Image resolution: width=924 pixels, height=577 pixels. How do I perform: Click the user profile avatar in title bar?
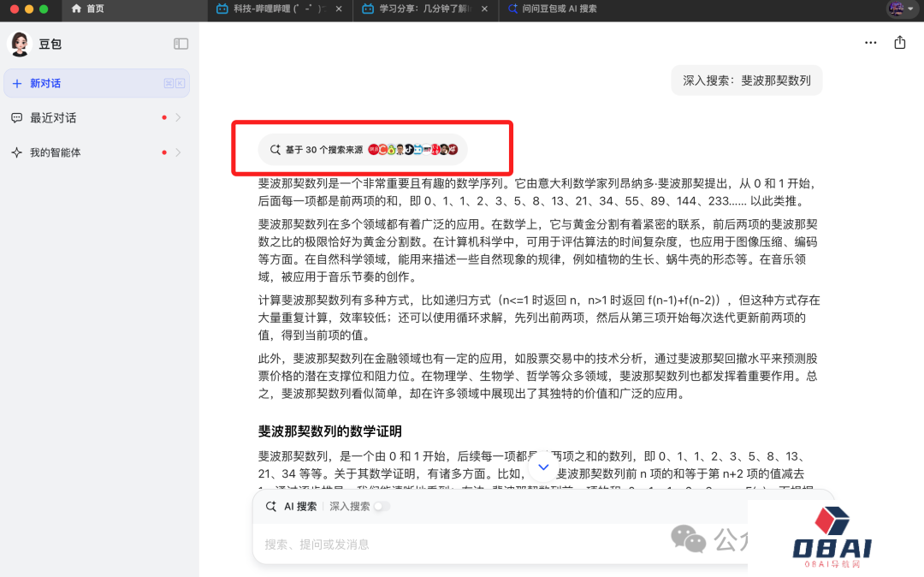tap(895, 9)
